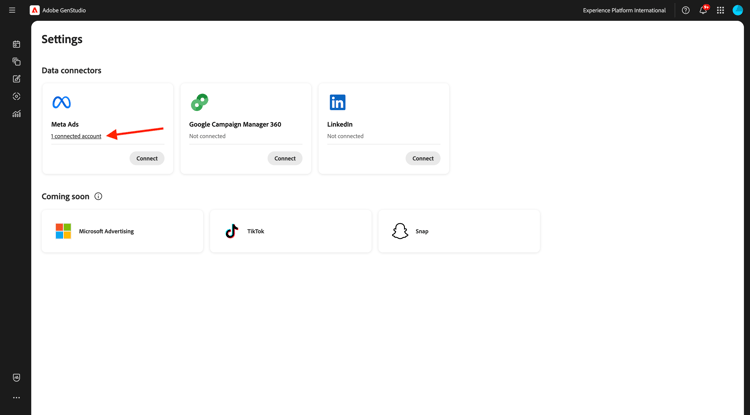750x415 pixels.
Task: Click the Coming soon heading
Action: point(65,197)
